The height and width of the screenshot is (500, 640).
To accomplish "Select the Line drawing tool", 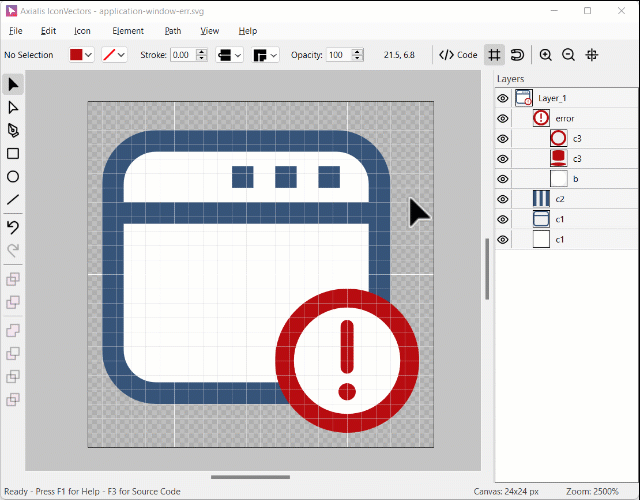I will pyautogui.click(x=13, y=200).
